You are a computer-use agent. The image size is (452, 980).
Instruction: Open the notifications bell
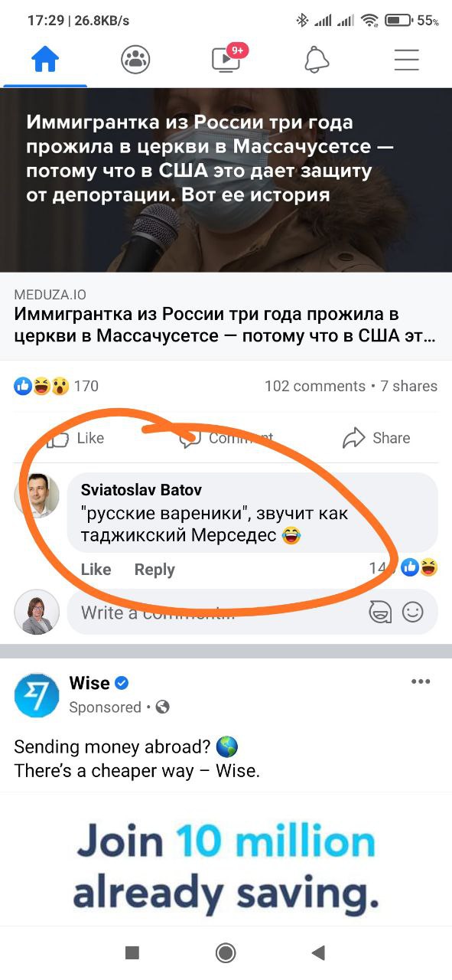point(317,60)
